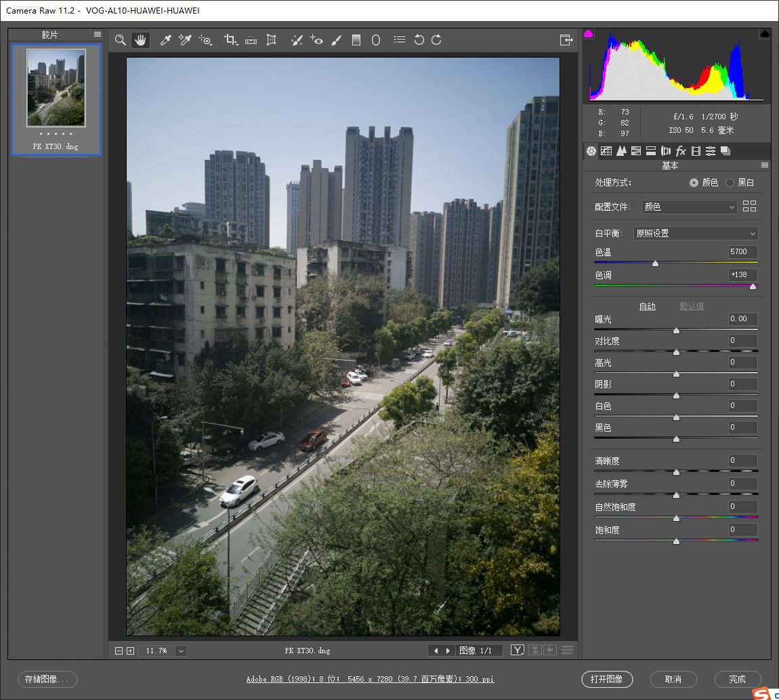
Task: Select the White Balance eyedropper tool
Action: pos(165,40)
